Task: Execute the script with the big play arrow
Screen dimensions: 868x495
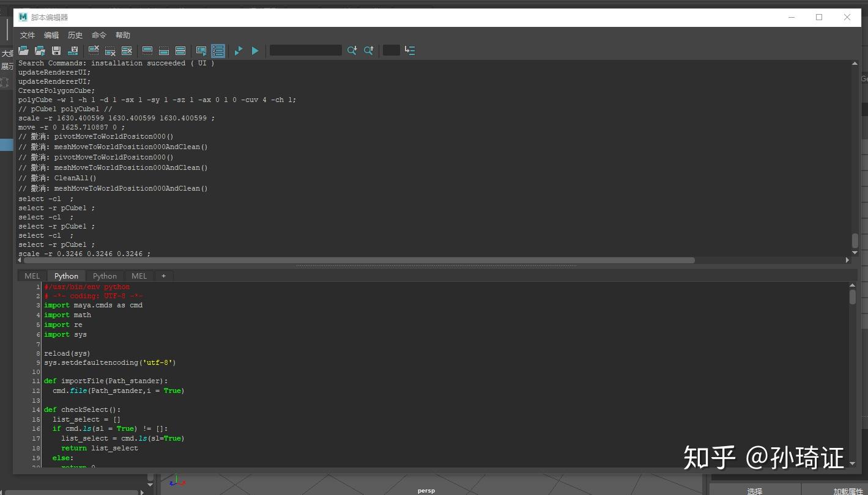Action: tap(255, 51)
